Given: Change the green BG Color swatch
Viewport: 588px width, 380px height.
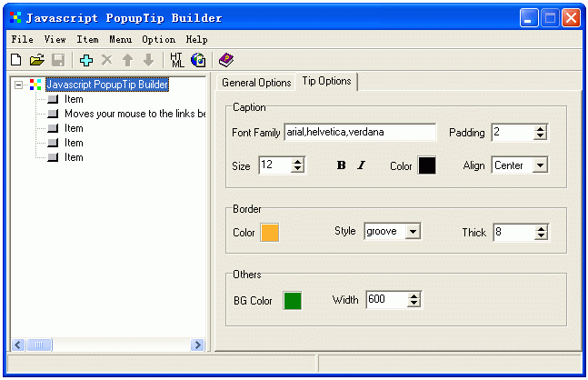Looking at the screenshot, I should click(293, 301).
